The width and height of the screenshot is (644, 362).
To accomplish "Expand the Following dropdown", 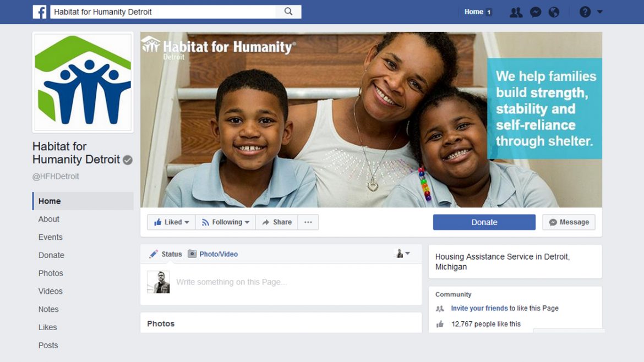I will coord(226,222).
